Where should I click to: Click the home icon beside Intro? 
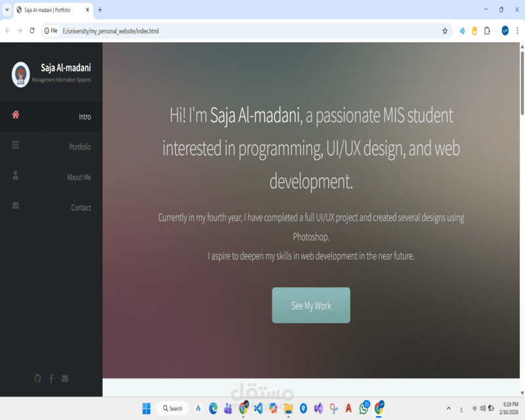pos(15,114)
